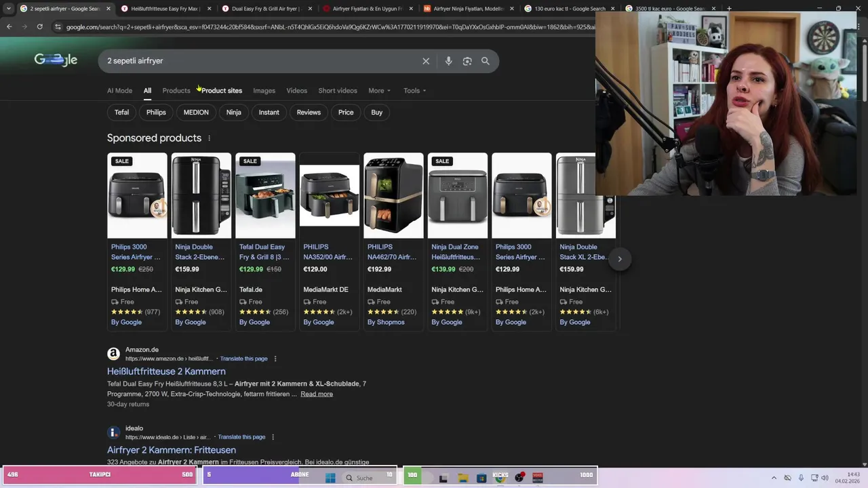Open Ninja Double Stack €159.99 first thumbnail

[x=201, y=195]
